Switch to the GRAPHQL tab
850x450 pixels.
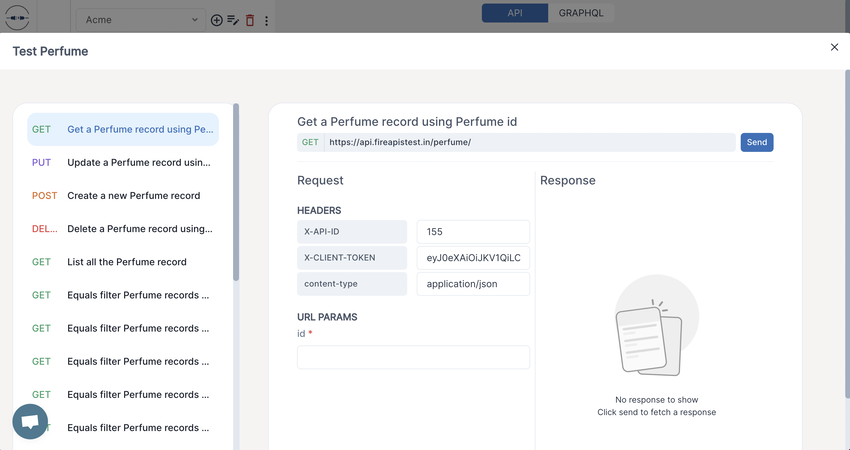coord(581,13)
